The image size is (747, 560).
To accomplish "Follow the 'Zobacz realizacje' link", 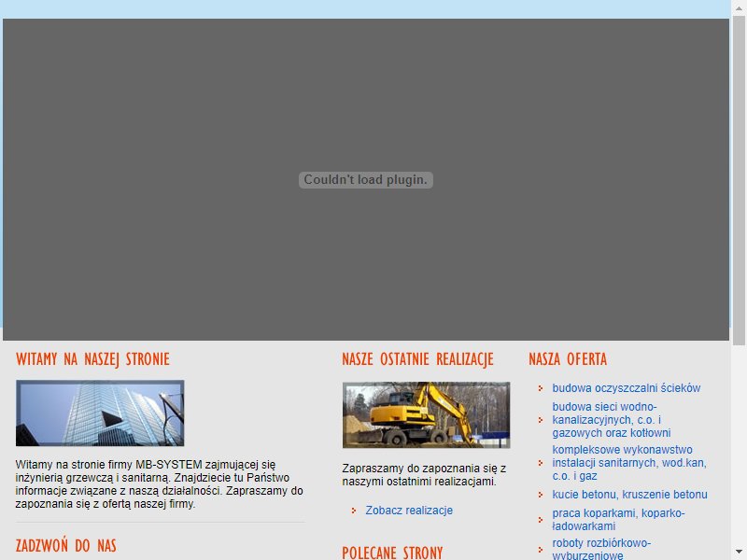I will coord(409,511).
